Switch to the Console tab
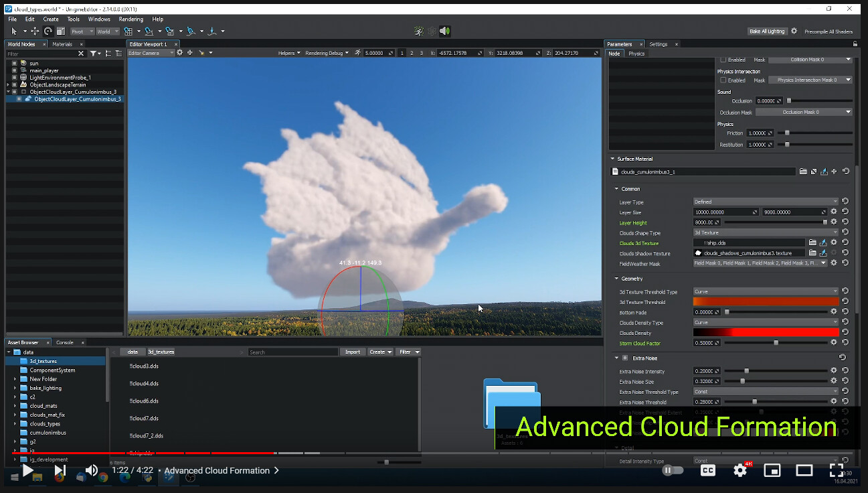 65,342
